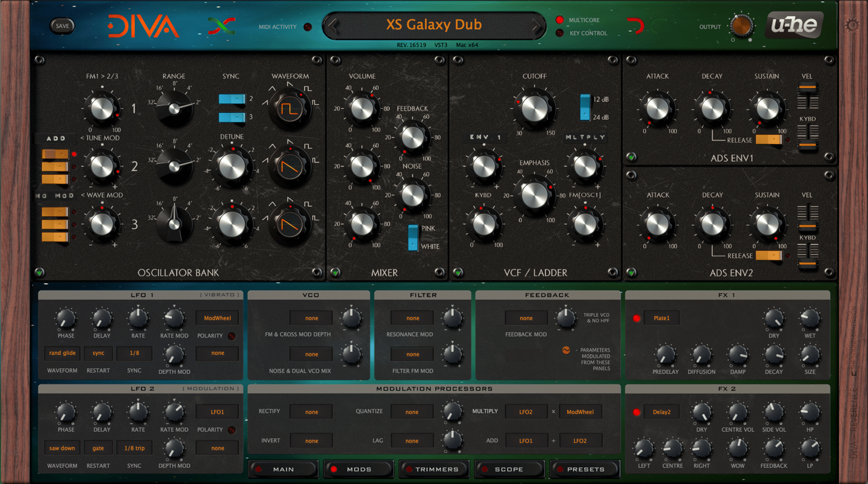The image size is (868, 484).
Task: Click ADD tune mod source label
Action: click(56, 138)
